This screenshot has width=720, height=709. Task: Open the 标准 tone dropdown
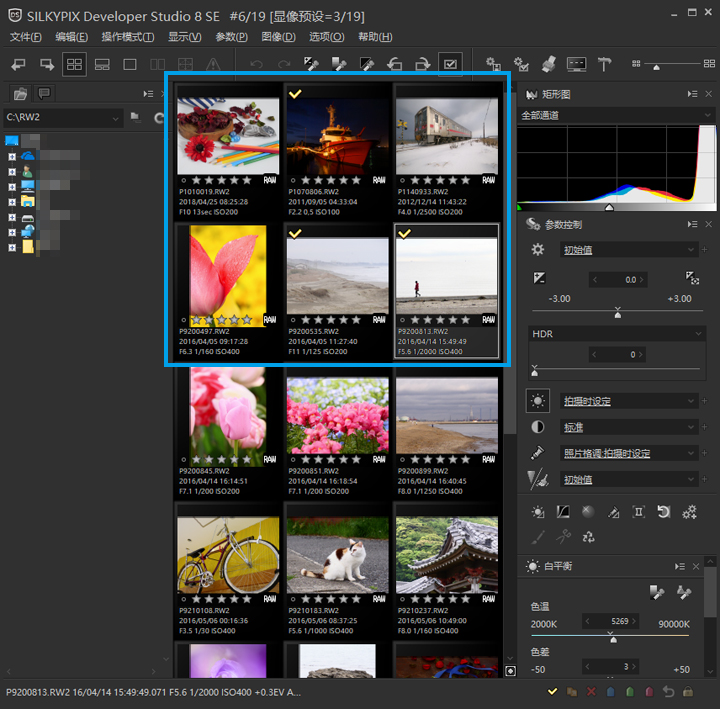click(x=629, y=427)
